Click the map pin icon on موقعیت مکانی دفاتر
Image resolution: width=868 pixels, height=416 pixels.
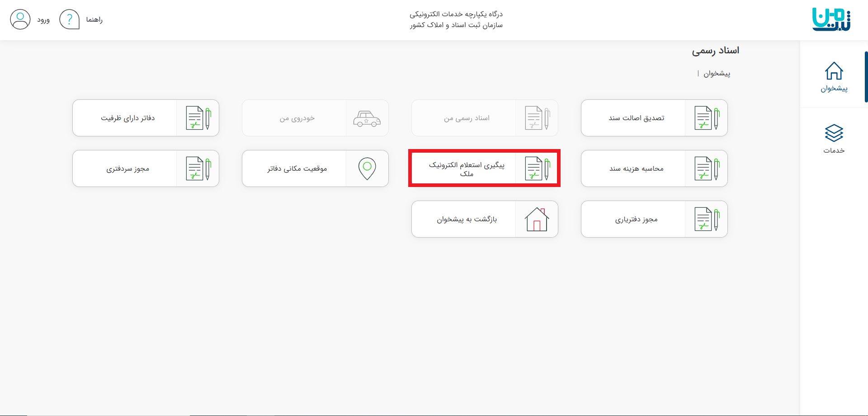(x=367, y=168)
